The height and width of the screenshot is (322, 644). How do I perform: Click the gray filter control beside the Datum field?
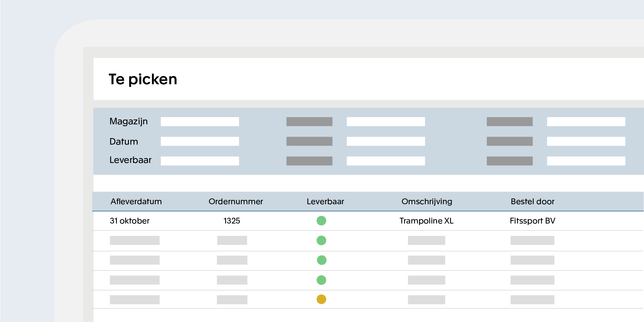pos(310,141)
